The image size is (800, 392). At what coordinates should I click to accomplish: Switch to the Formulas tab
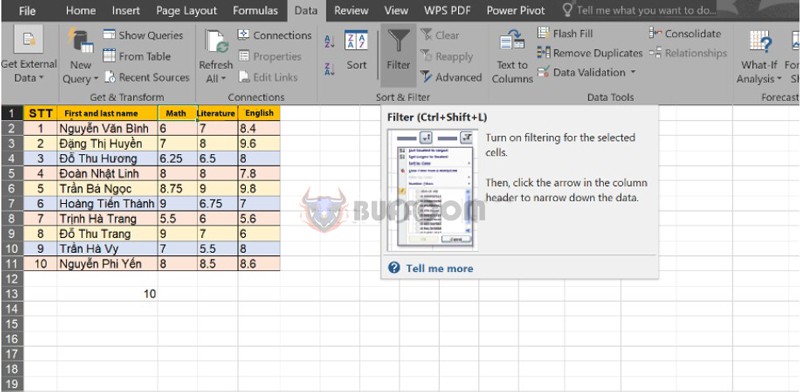[255, 10]
